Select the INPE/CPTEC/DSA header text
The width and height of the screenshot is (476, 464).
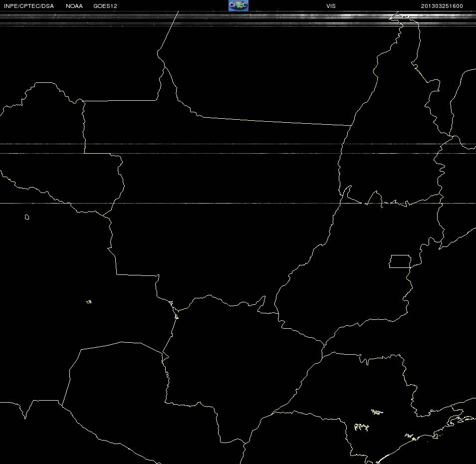pyautogui.click(x=29, y=6)
